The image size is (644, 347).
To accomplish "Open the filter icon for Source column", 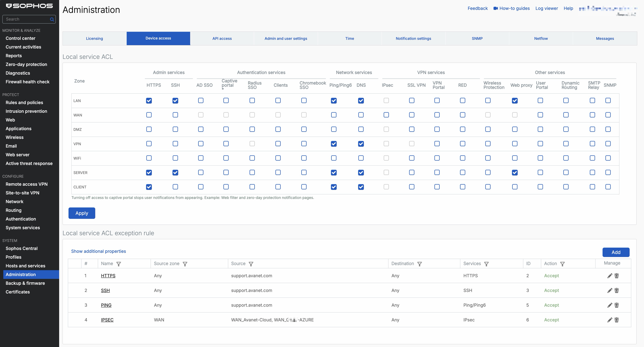I will pos(251,264).
